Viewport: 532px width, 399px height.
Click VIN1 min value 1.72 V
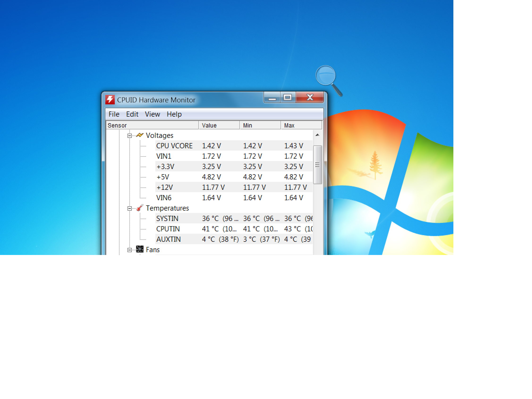(x=252, y=156)
